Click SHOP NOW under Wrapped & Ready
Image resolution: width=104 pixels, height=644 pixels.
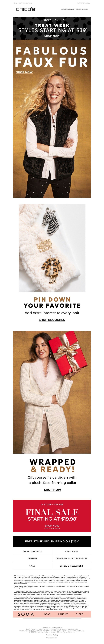click(53, 490)
